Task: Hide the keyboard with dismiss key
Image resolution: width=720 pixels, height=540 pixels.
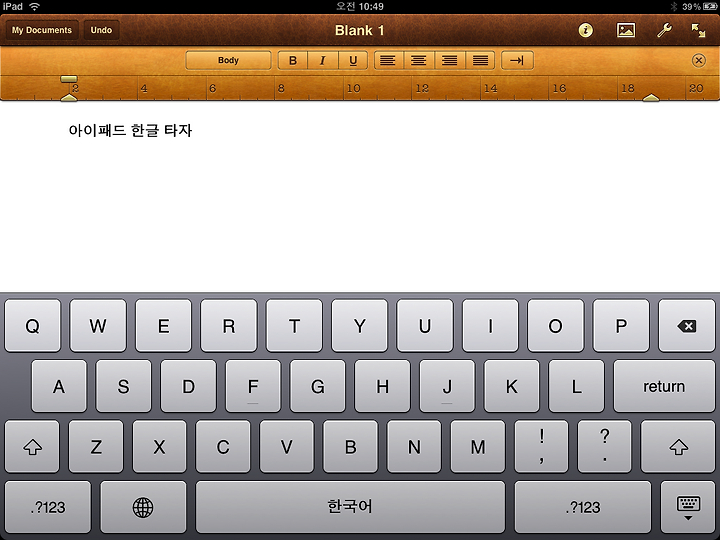Action: pyautogui.click(x=688, y=507)
